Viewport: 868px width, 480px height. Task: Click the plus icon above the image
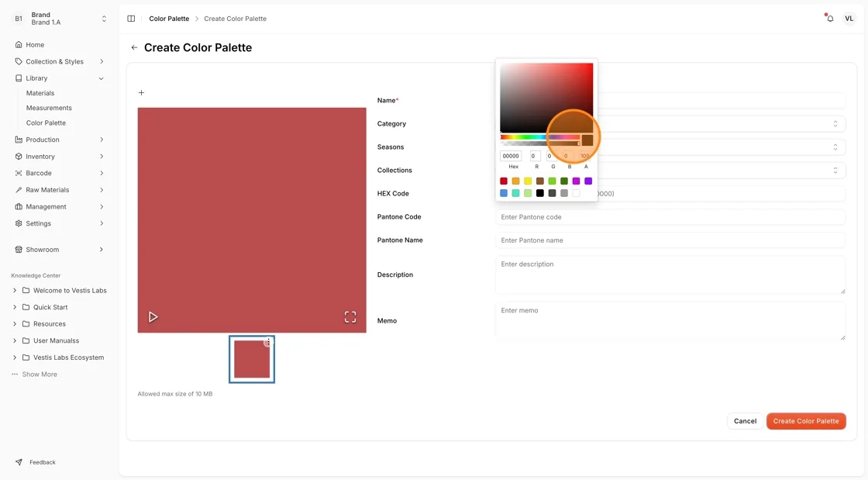[x=141, y=92]
